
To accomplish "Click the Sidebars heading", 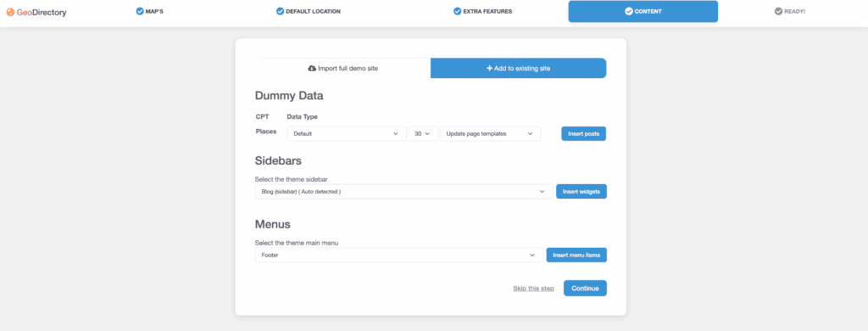I will click(278, 160).
